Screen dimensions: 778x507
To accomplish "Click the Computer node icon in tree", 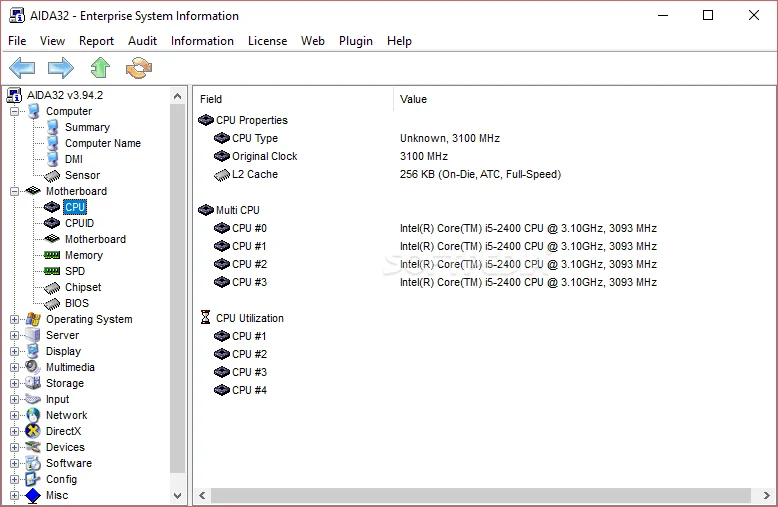I will click(x=33, y=111).
